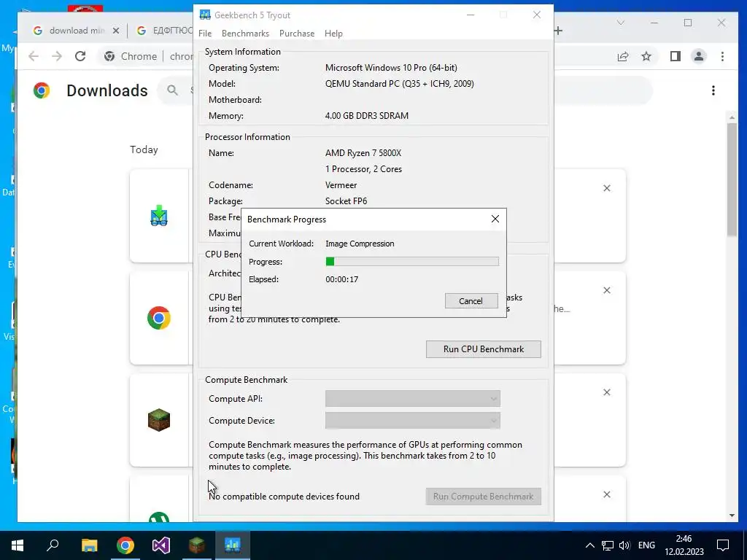Close the Benchmark Progress dialog

pyautogui.click(x=495, y=219)
